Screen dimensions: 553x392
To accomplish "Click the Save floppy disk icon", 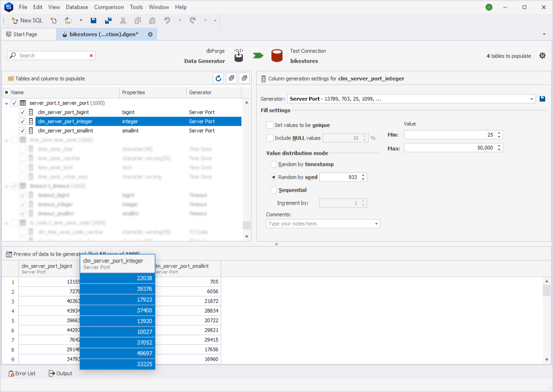I will pos(94,20).
